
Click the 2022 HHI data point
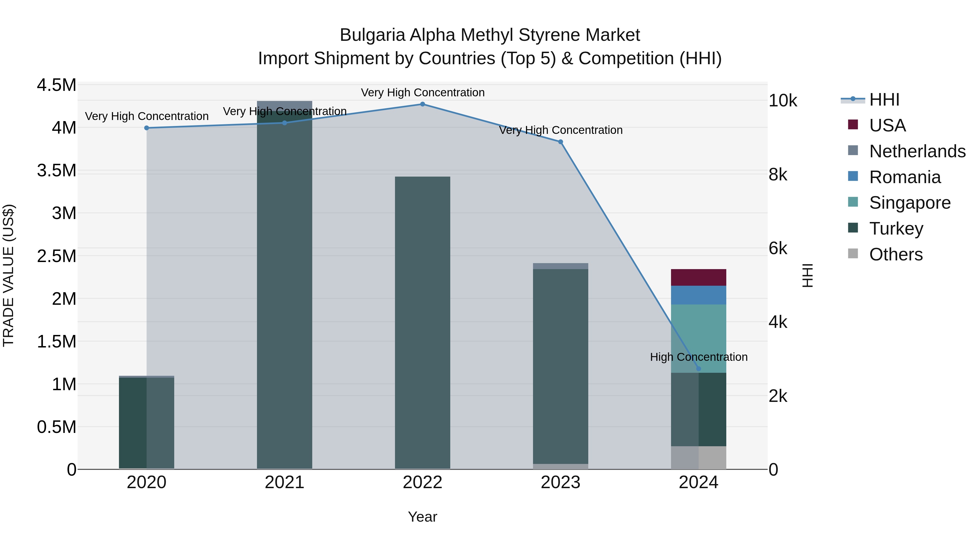(422, 104)
